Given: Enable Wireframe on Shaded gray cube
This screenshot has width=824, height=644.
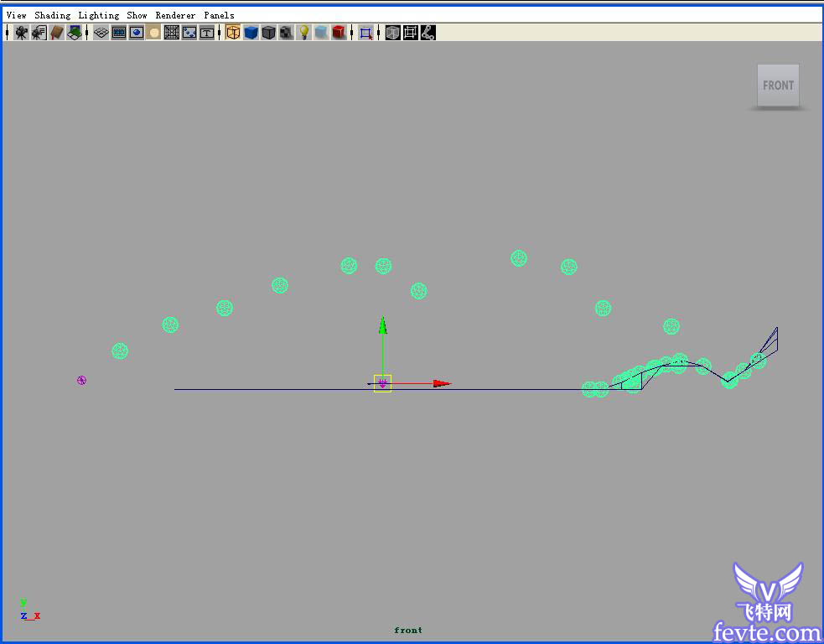Looking at the screenshot, I should coord(268,33).
